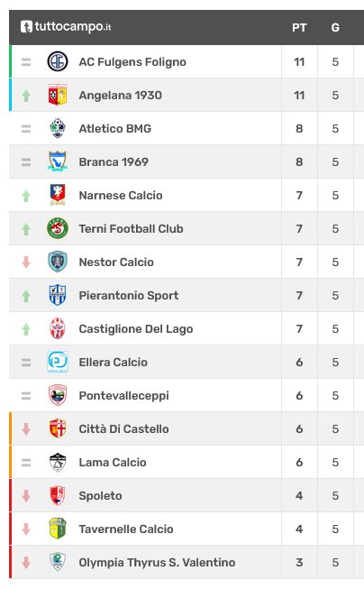
Task: Click Branca 1969 team emblem
Action: 58,161
